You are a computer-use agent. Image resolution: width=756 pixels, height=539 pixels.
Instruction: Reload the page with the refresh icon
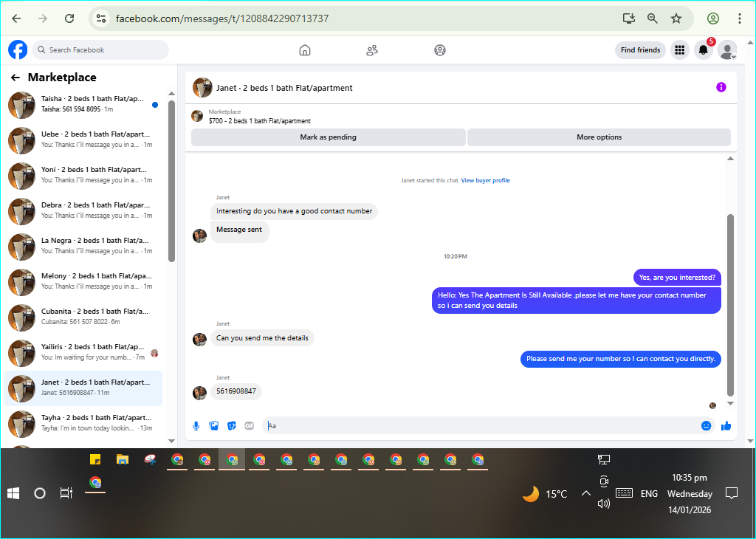click(69, 18)
